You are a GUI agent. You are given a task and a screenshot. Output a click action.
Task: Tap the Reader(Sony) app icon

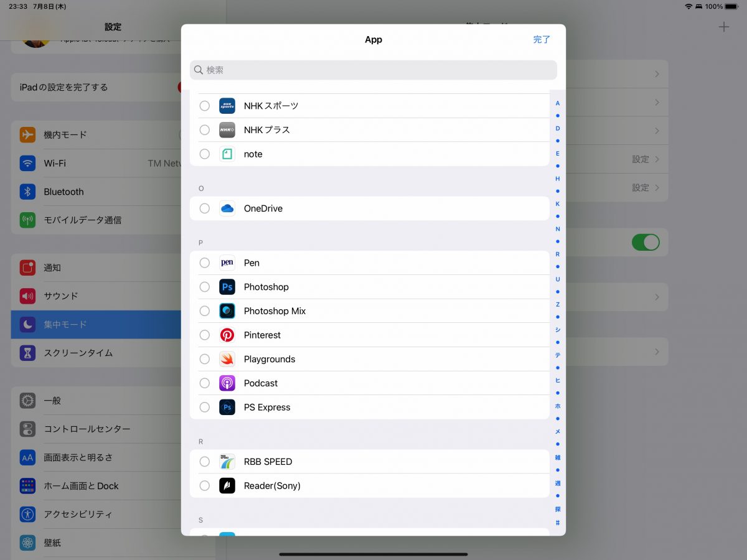coord(227,486)
